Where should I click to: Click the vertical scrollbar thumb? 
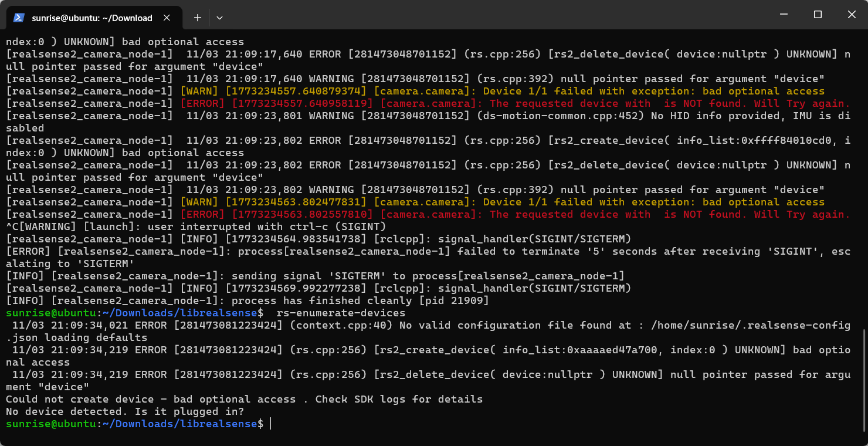(864, 379)
